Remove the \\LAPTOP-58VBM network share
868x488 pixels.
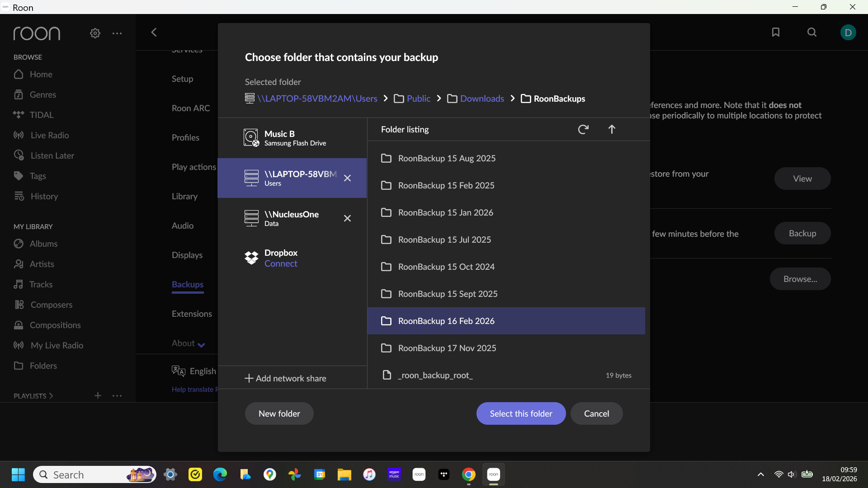pos(347,178)
